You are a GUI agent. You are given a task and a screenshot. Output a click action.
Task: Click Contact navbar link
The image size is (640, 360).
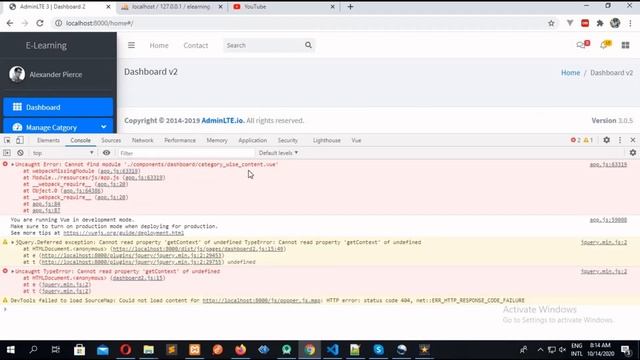[x=196, y=45]
